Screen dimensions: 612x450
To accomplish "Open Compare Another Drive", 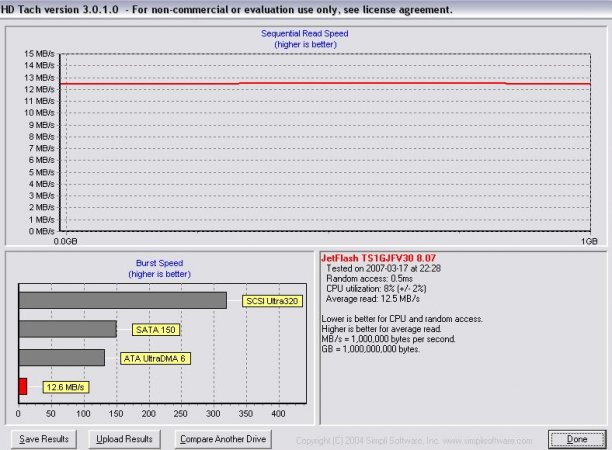I will (x=223, y=439).
